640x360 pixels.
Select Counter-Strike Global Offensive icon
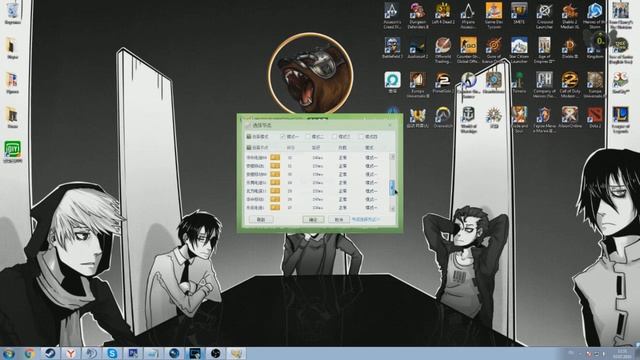(468, 50)
